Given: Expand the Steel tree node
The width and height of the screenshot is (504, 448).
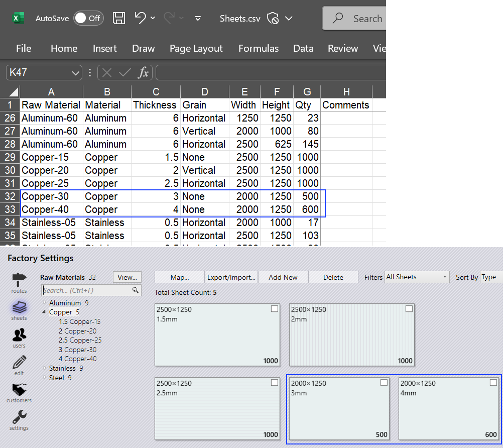Looking at the screenshot, I should point(44,378).
